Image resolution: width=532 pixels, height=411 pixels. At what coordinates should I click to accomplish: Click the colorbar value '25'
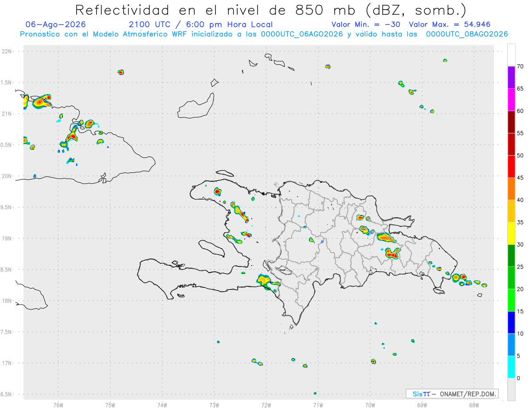click(x=520, y=267)
